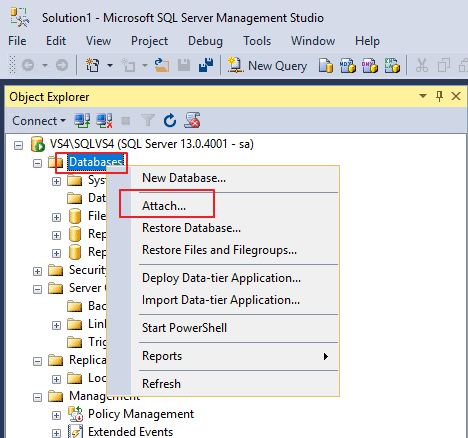Open the Reports submenu

tap(223, 356)
